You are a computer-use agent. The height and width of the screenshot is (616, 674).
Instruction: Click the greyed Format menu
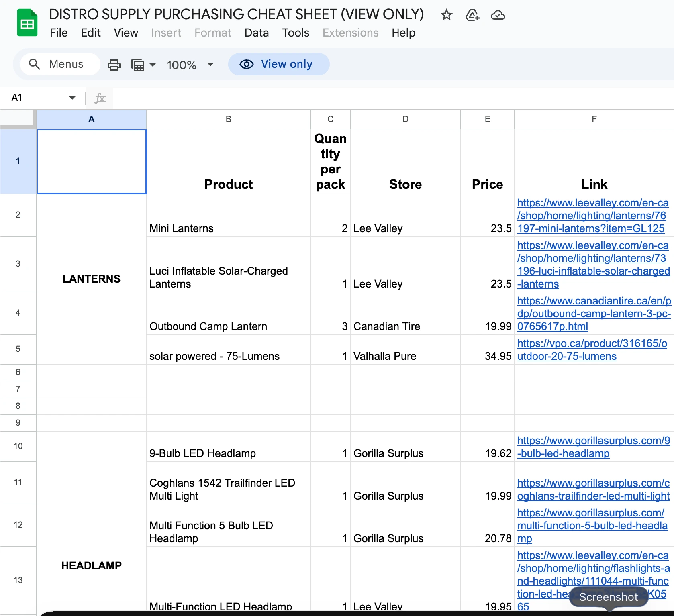(213, 33)
